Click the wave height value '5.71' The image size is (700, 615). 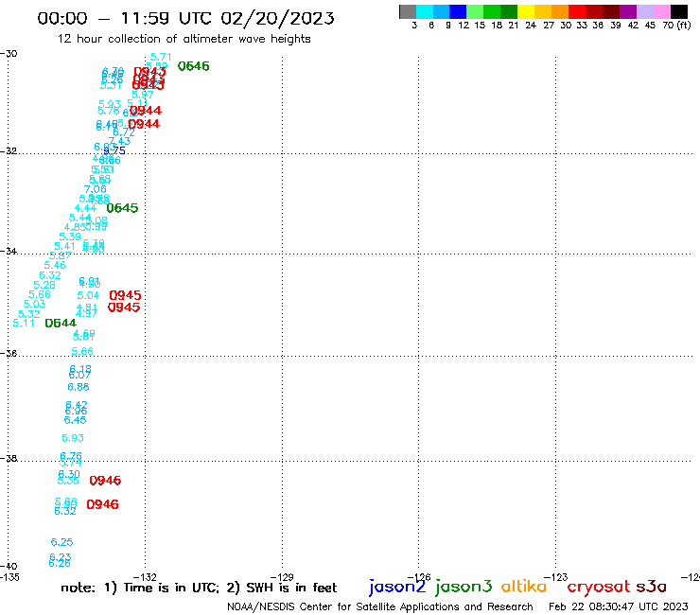[x=161, y=57]
